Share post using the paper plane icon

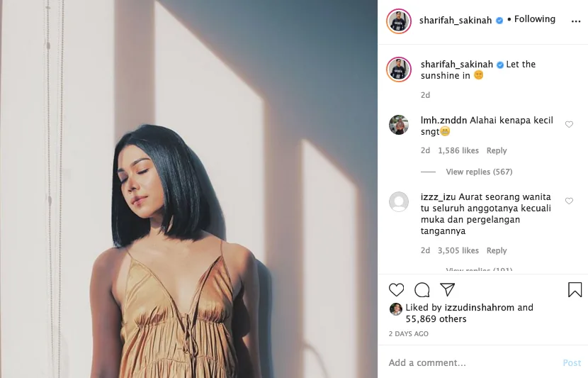pyautogui.click(x=447, y=289)
